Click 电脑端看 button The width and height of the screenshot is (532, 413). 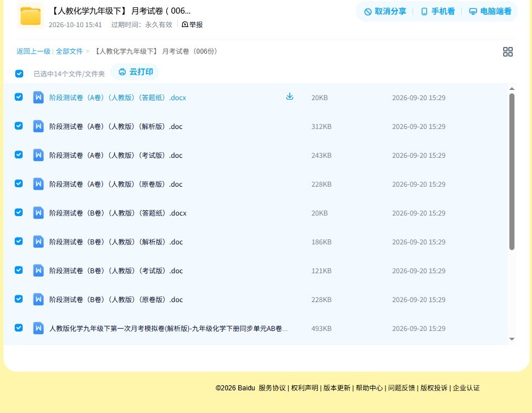[x=490, y=11]
